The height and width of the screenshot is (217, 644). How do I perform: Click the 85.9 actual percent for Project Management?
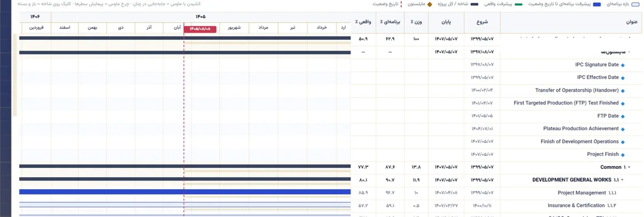363,193
